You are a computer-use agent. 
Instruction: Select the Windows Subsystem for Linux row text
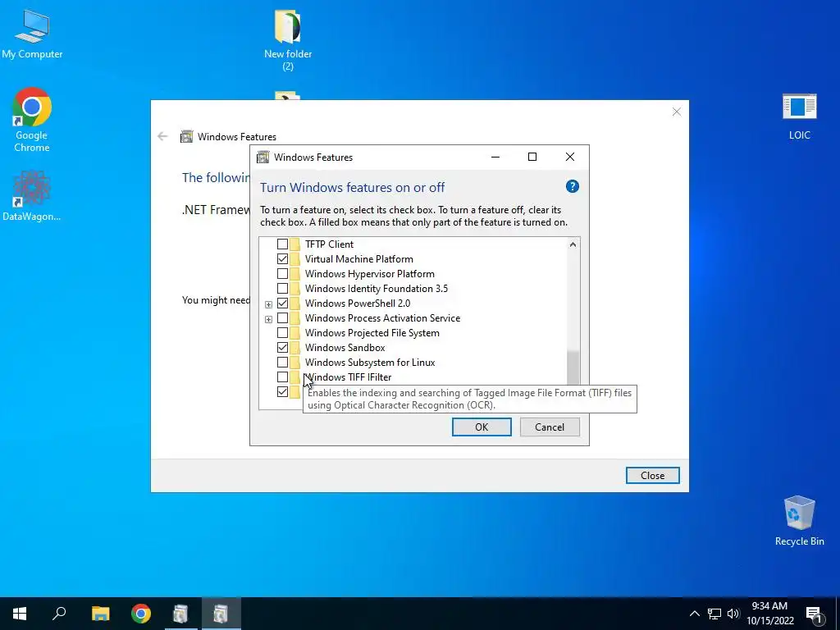370,362
